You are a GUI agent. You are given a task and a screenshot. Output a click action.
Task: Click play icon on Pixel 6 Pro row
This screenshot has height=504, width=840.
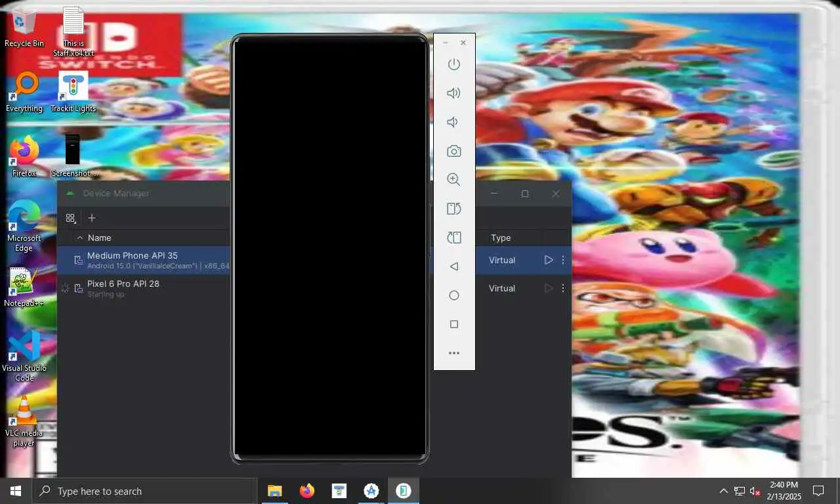(x=549, y=288)
